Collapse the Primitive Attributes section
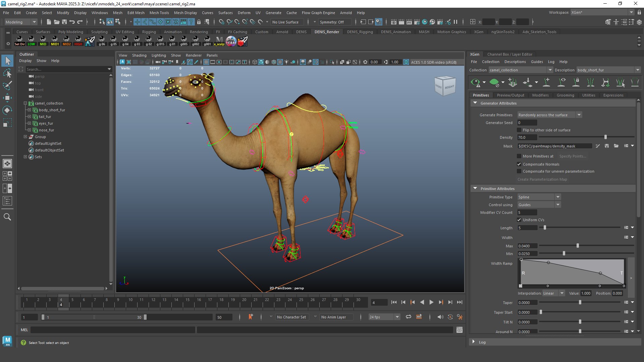644x362 pixels. pyautogui.click(x=475, y=188)
